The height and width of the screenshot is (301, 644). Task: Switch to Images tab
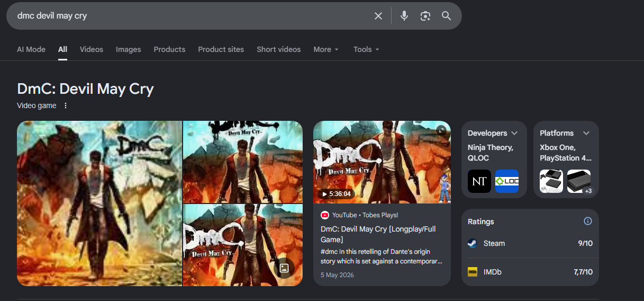pos(129,49)
